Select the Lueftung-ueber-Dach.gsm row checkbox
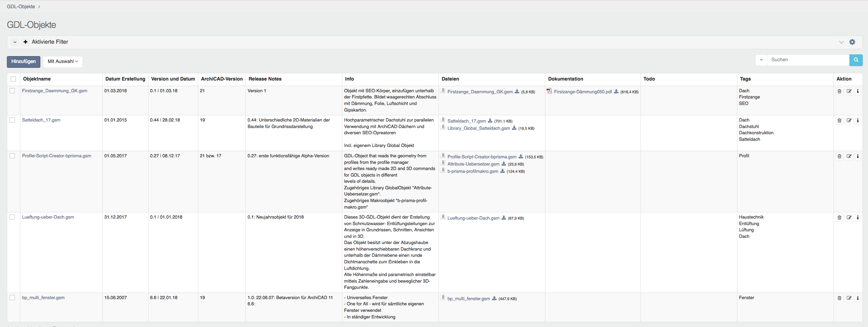 click(12, 217)
